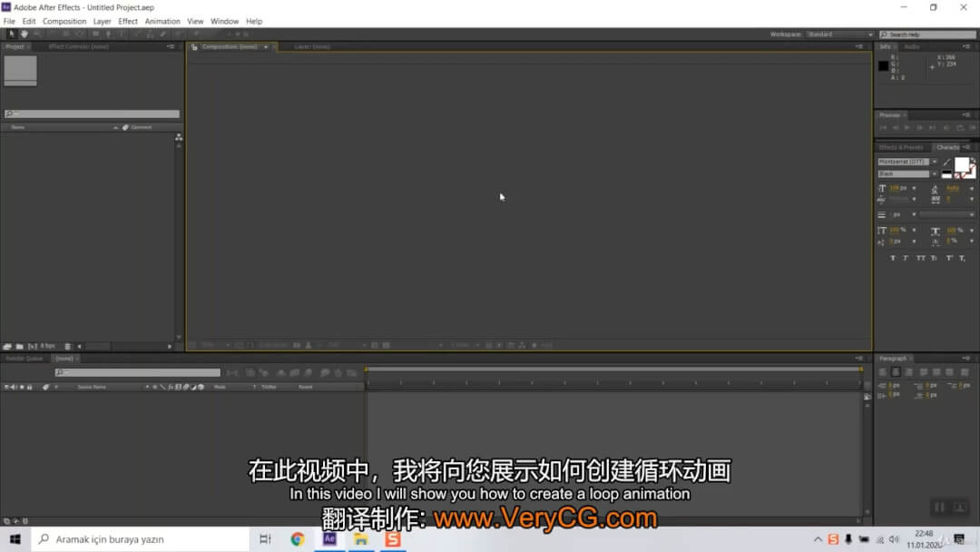Image resolution: width=980 pixels, height=552 pixels.
Task: Open the Layer menu
Action: (x=102, y=21)
